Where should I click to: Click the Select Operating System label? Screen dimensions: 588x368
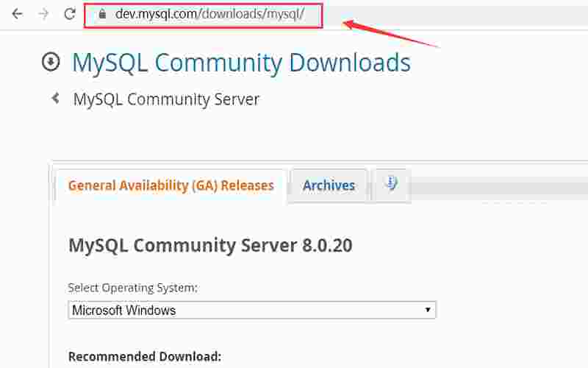click(133, 288)
